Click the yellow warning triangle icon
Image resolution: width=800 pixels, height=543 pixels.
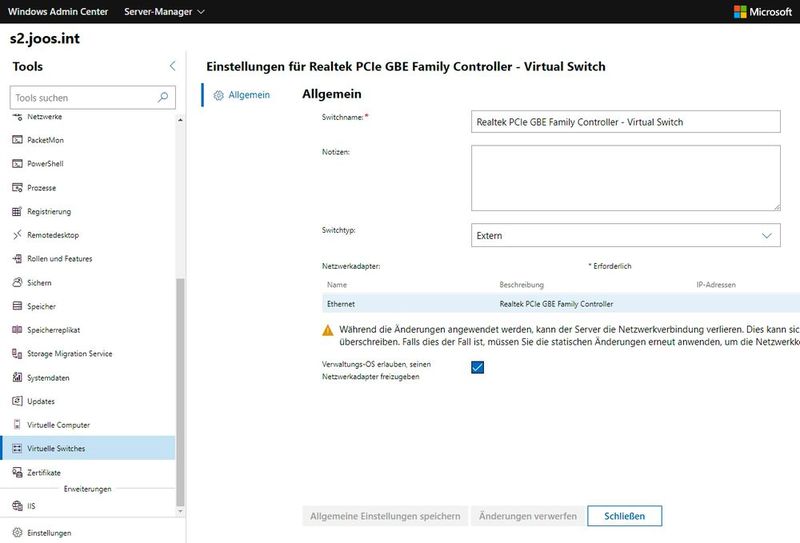click(x=328, y=331)
